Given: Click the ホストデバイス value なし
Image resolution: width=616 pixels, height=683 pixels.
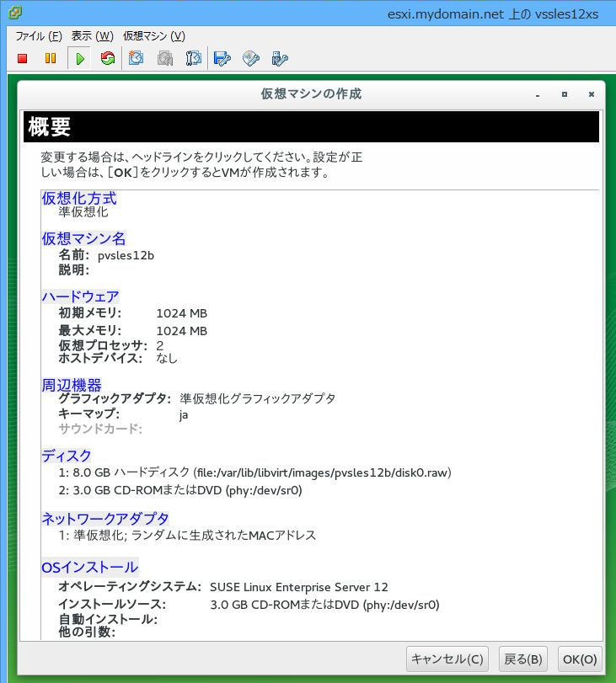Looking at the screenshot, I should click(167, 358).
